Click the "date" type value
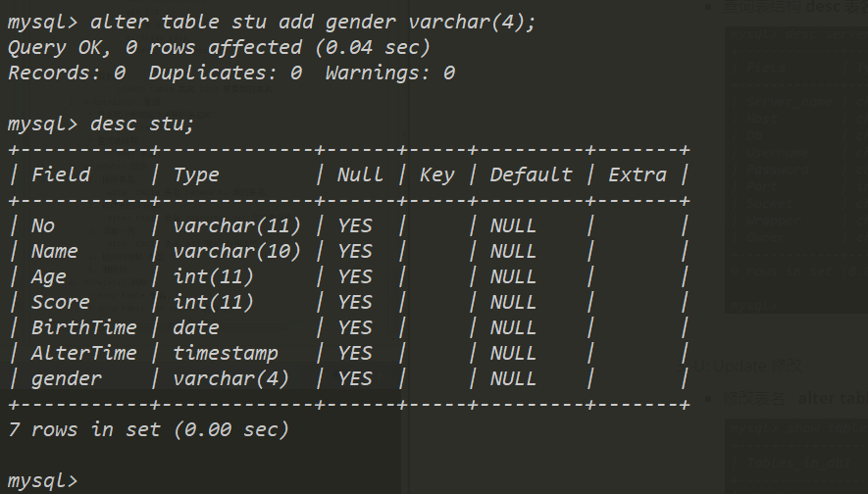The height and width of the screenshot is (494, 868). (x=196, y=327)
